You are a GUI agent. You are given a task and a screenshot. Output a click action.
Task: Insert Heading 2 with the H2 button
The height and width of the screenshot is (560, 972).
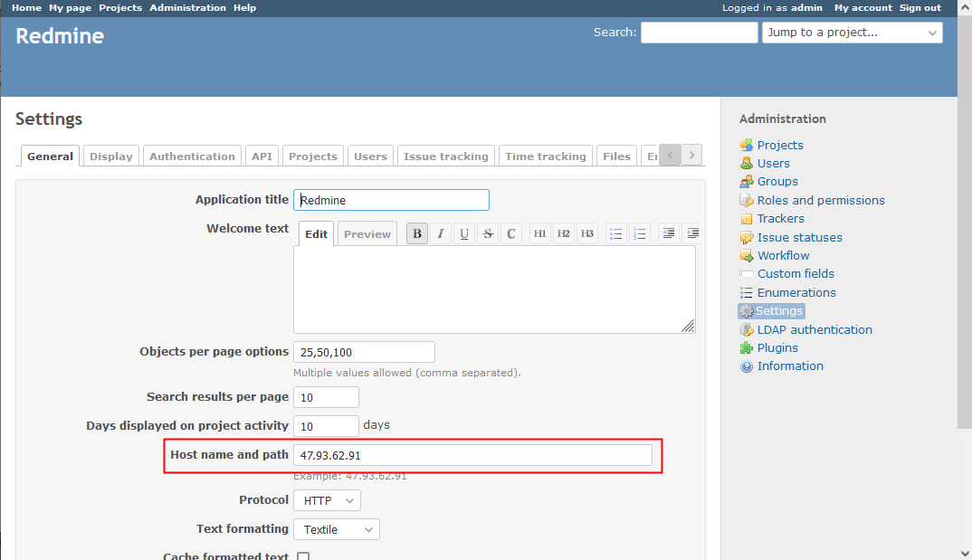564,233
